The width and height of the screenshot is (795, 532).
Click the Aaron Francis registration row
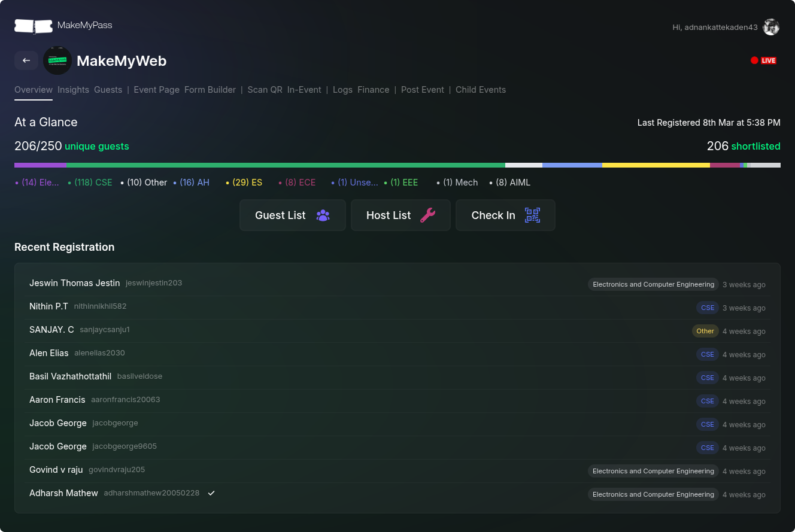397,400
